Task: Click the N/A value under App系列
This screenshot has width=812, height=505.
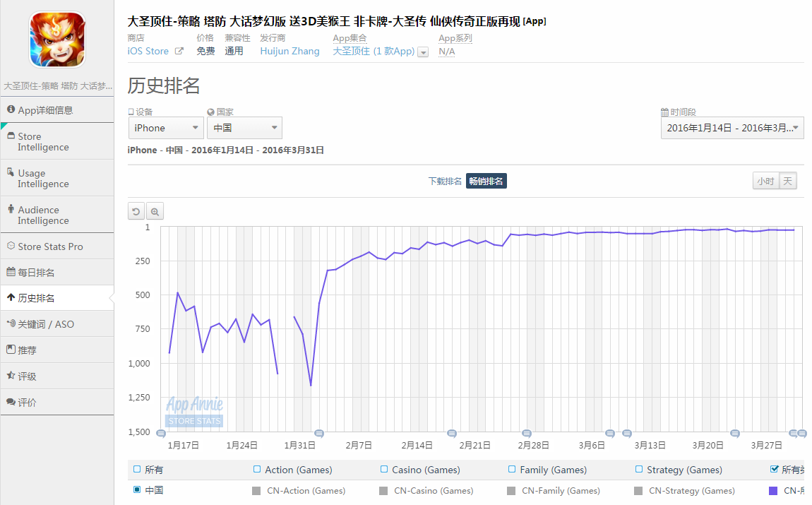Action: click(446, 52)
